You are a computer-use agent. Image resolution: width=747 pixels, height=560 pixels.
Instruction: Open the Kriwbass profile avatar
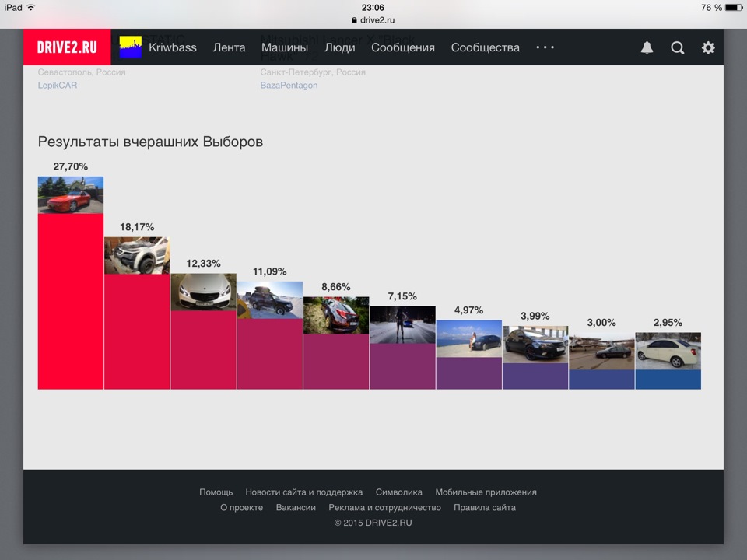click(x=131, y=47)
